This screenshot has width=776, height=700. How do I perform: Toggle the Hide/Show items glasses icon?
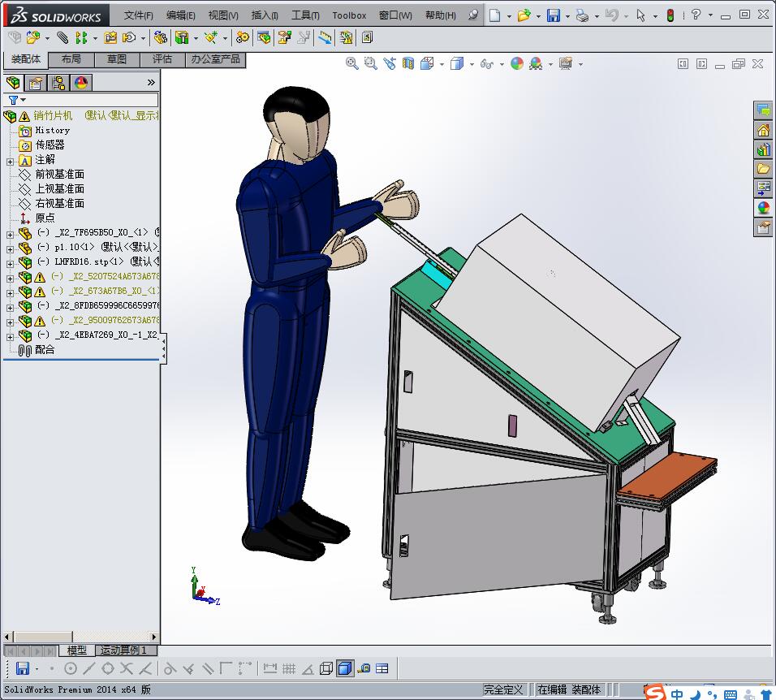(x=487, y=64)
